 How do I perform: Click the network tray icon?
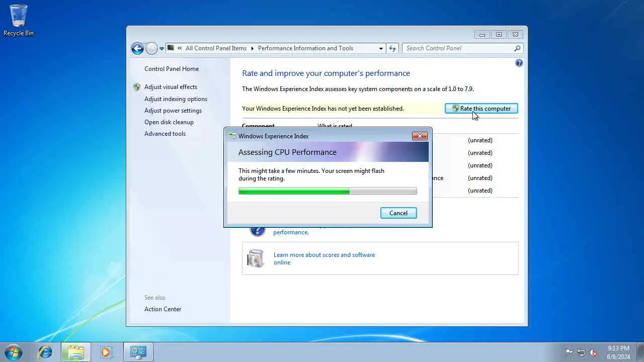tap(581, 352)
